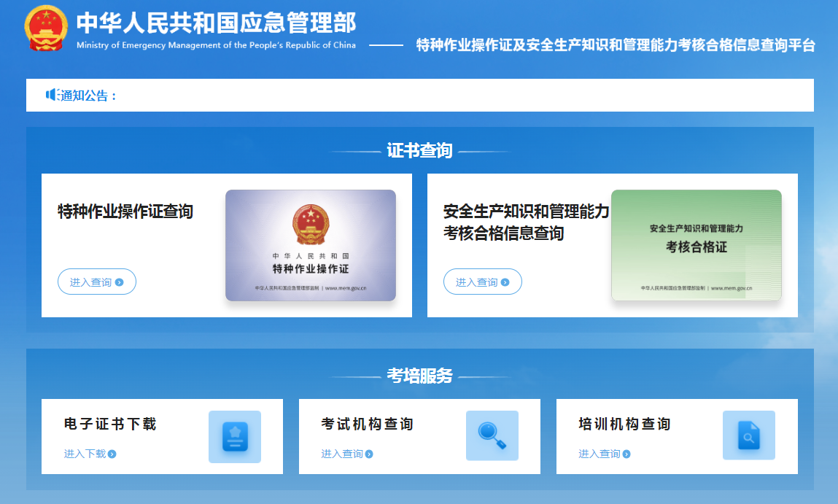Click the electronic certificate download badge icon

pyautogui.click(x=235, y=436)
